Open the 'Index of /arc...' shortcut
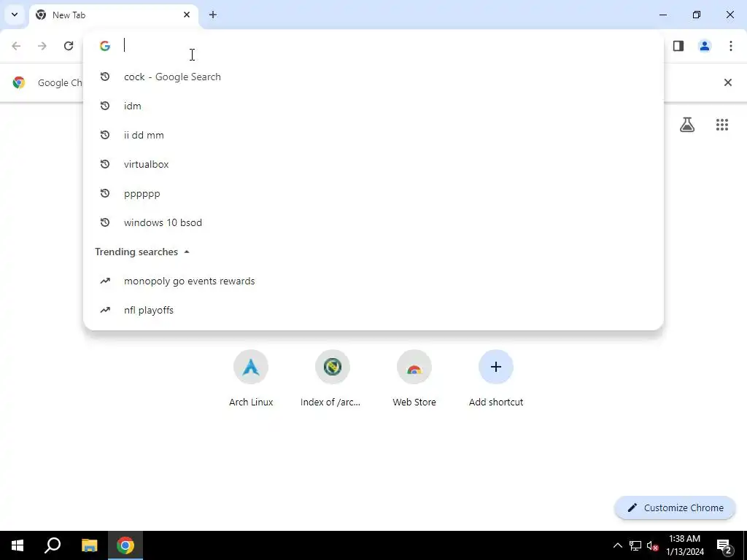Viewport: 747px width, 560px height. tap(333, 378)
